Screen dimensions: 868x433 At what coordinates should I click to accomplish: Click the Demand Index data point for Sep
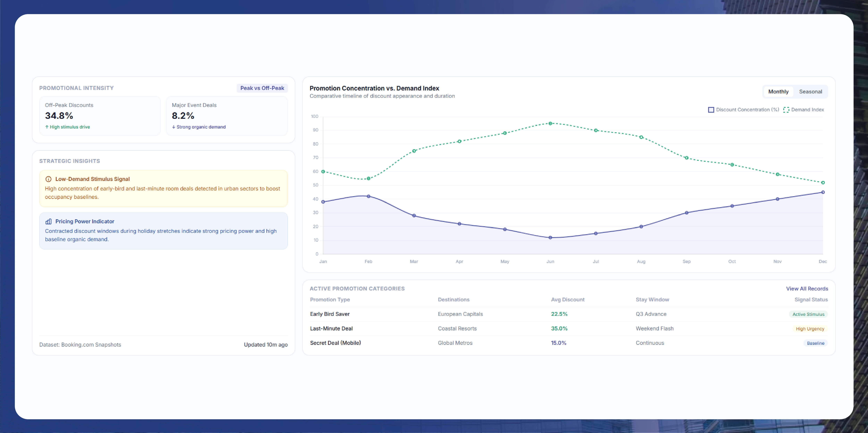point(687,158)
